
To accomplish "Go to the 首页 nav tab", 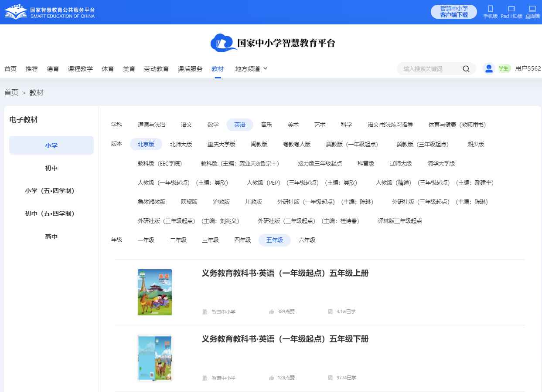I will tap(10, 69).
